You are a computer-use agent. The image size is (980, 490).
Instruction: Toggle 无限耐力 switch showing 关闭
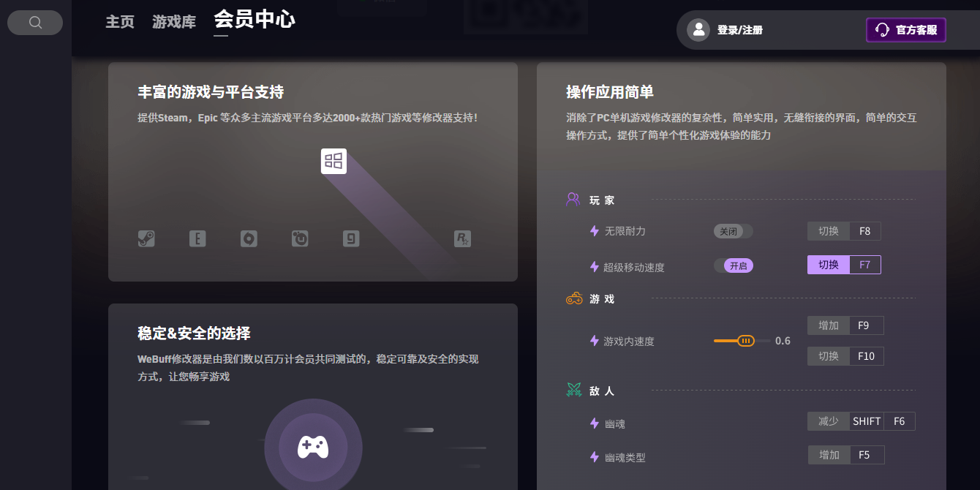(733, 231)
